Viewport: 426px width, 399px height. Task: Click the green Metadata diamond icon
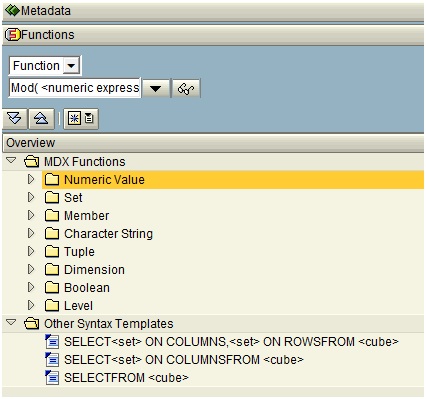pyautogui.click(x=13, y=10)
